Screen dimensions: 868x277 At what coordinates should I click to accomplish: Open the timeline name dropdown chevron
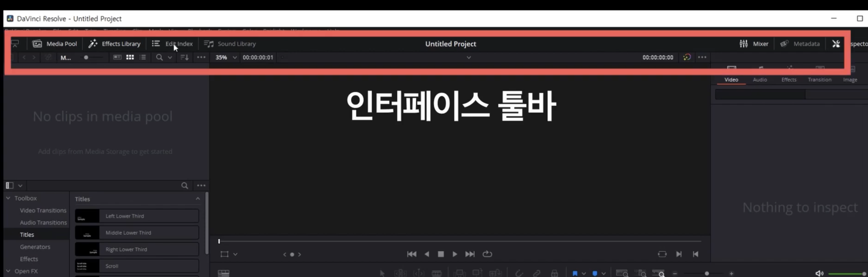(468, 58)
